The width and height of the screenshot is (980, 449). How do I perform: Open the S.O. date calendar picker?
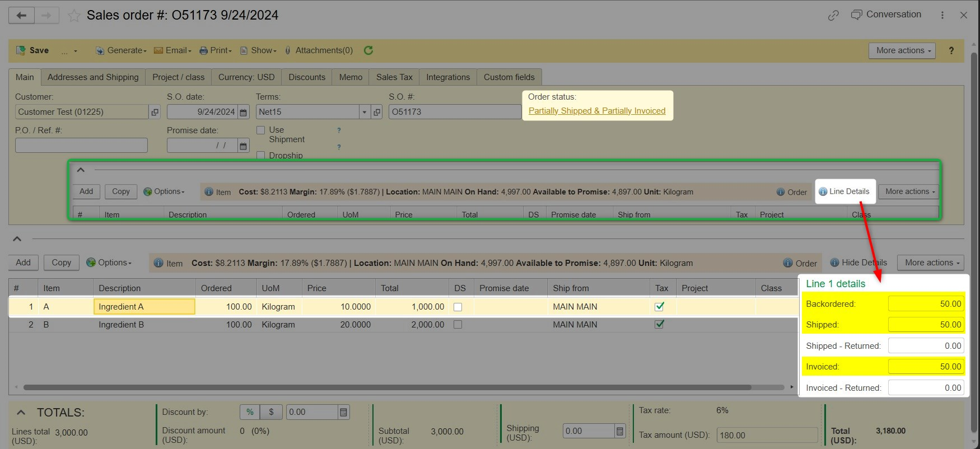pos(243,112)
